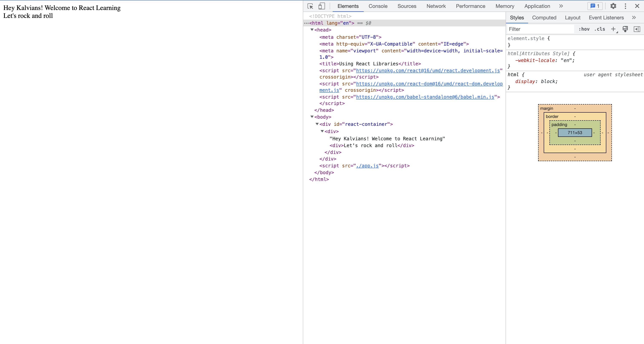Select the meta charset UTF-8 node
The image size is (644, 344).
point(350,37)
